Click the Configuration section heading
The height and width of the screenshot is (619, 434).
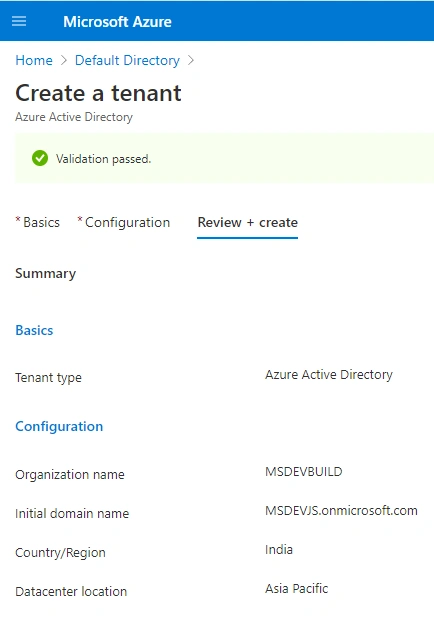point(59,426)
